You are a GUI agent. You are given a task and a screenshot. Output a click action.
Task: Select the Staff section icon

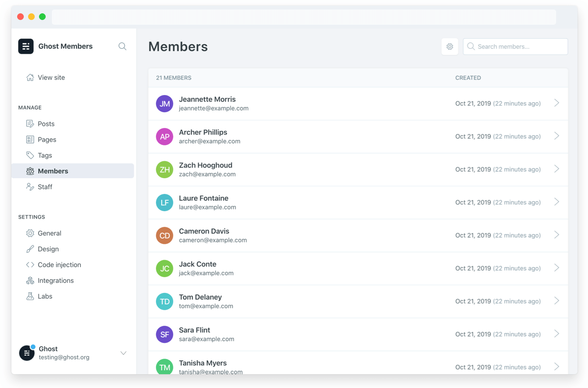pos(29,186)
